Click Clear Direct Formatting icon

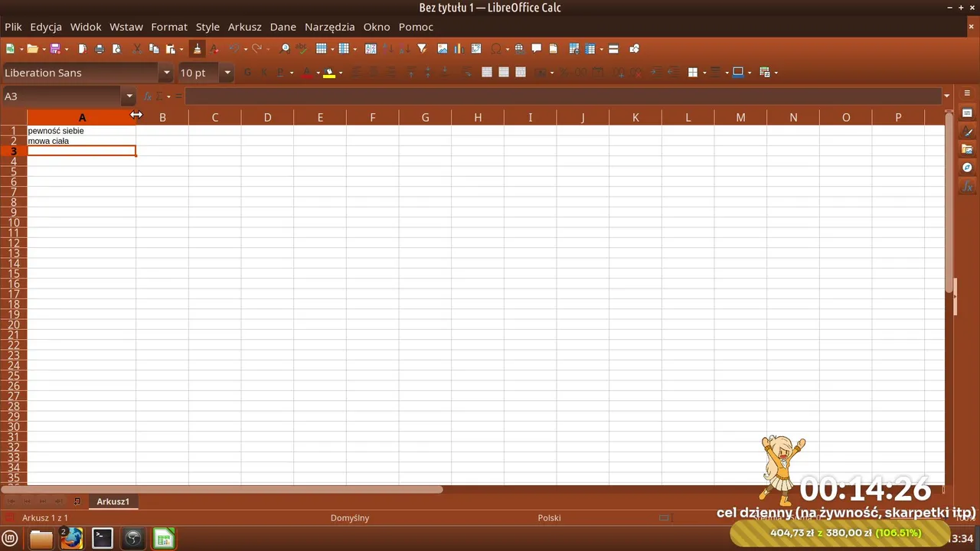(214, 49)
